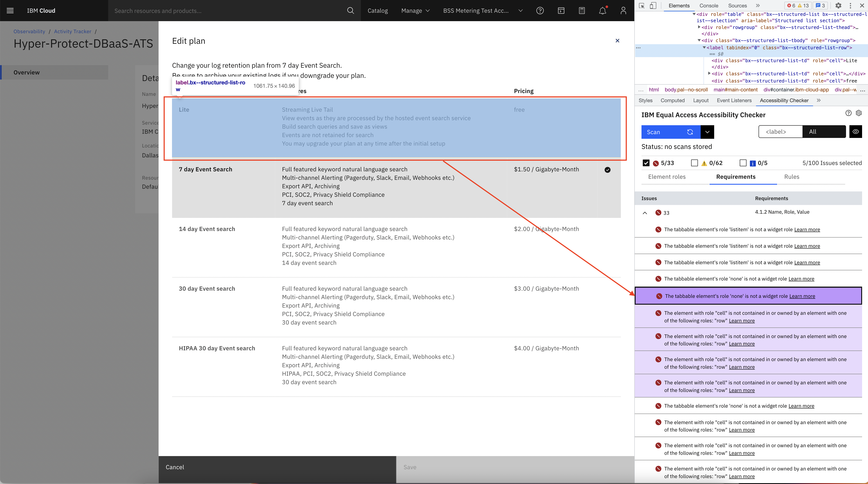Open the Scan button dropdown chevron
868x484 pixels.
click(x=707, y=132)
